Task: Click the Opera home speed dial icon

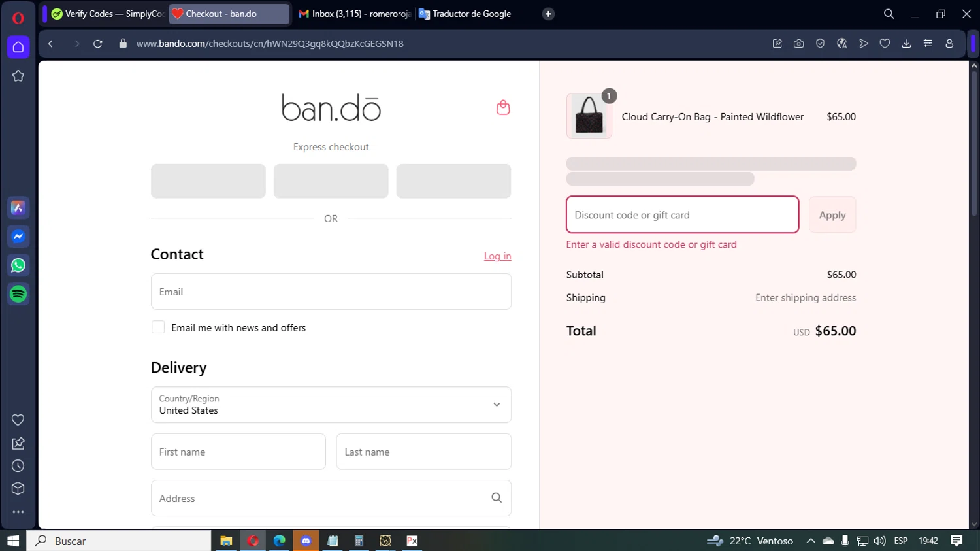Action: [18, 47]
